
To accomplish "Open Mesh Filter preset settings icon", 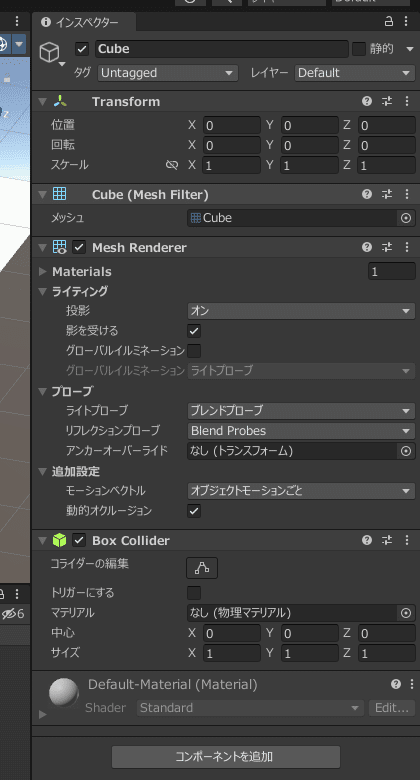I will [387, 194].
